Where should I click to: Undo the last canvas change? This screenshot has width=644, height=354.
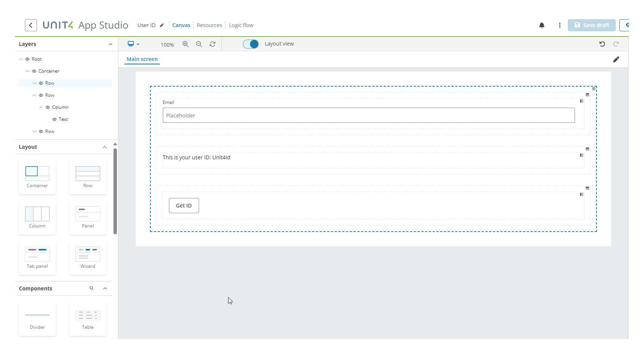[x=602, y=44]
